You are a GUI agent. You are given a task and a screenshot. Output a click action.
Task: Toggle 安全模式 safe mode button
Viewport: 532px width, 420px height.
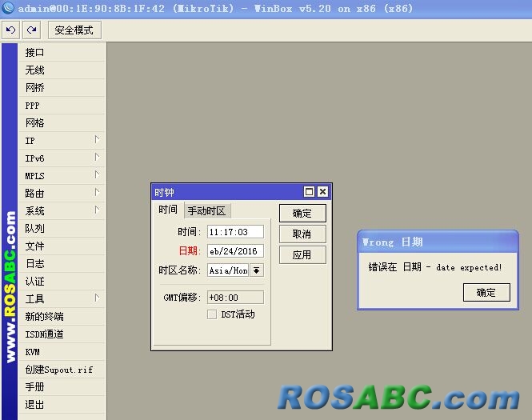(74, 30)
